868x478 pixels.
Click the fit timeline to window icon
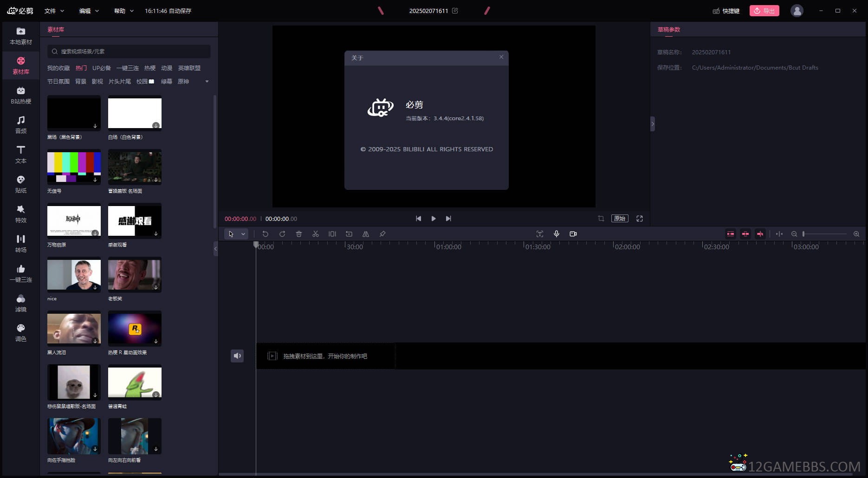[x=779, y=234]
